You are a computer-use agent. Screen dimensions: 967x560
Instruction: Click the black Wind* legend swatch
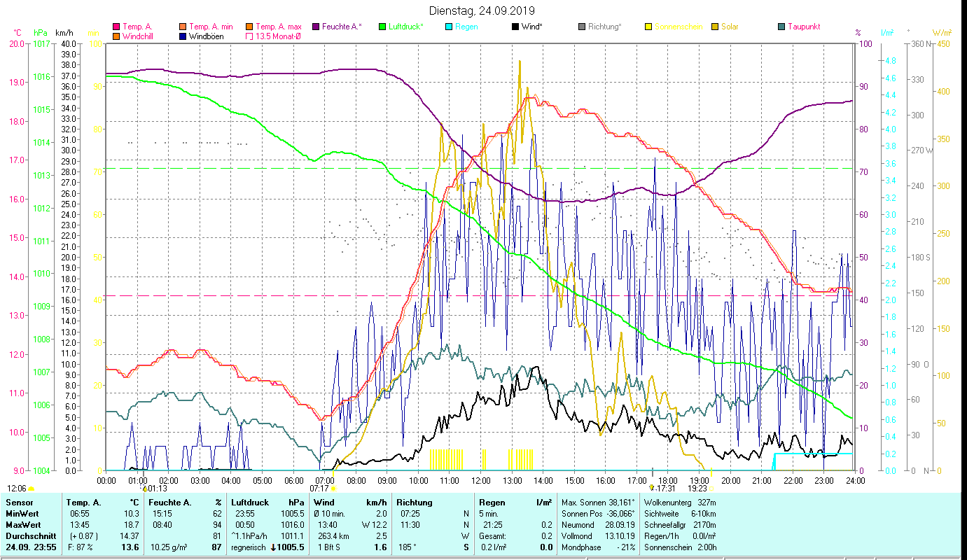point(515,27)
